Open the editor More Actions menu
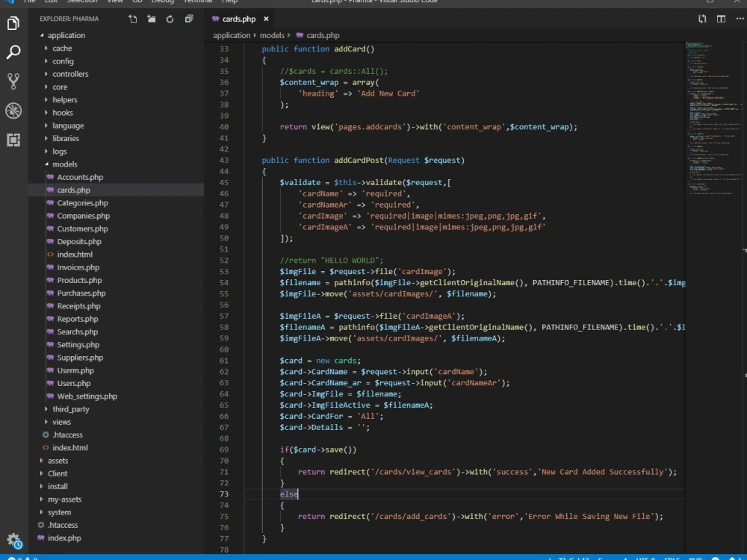This screenshot has width=747, height=560. [x=739, y=19]
